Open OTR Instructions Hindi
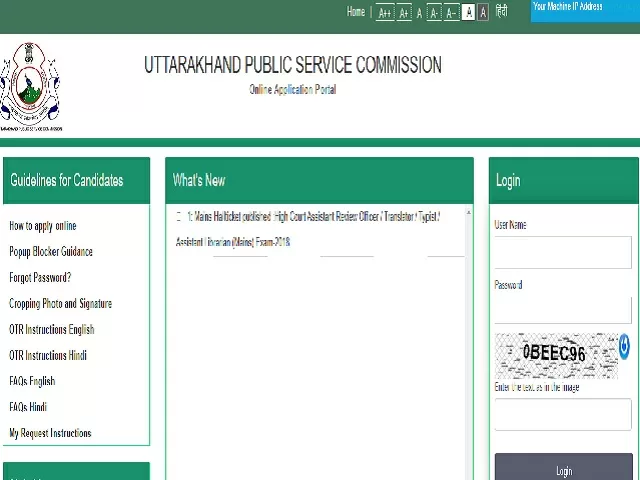Viewport: 640px width, 480px height. [x=48, y=355]
